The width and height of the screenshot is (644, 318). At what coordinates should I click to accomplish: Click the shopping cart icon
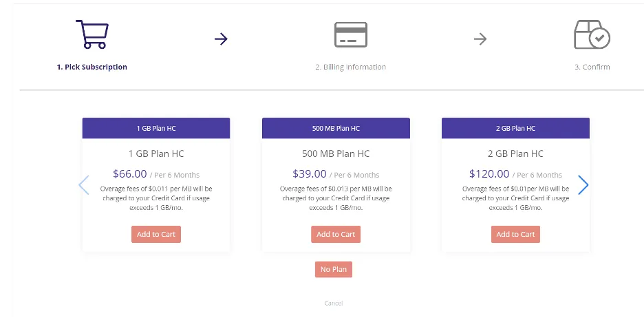tap(92, 34)
